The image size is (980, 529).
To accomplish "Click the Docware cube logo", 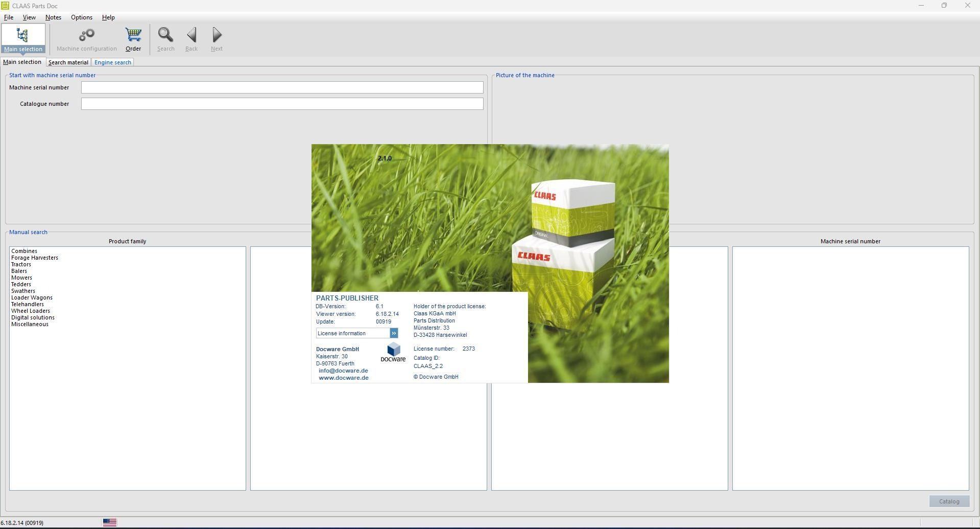I will [x=393, y=352].
